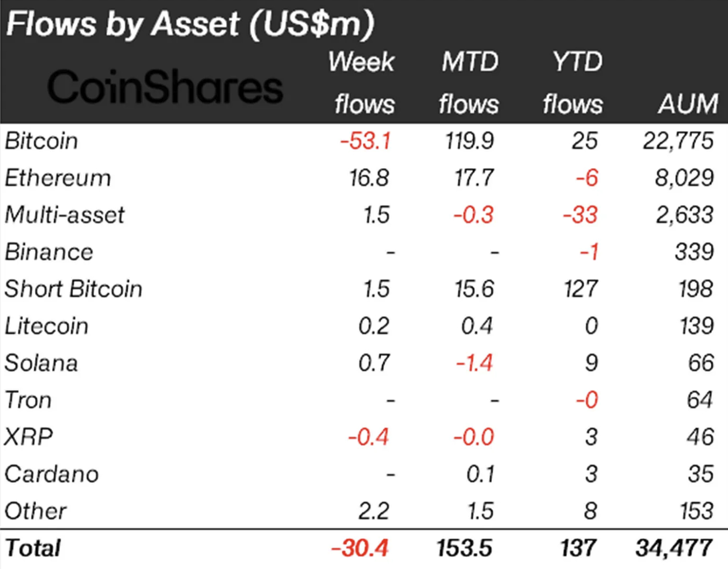The height and width of the screenshot is (569, 728).
Task: Click the YTD flows column header
Action: (x=574, y=82)
